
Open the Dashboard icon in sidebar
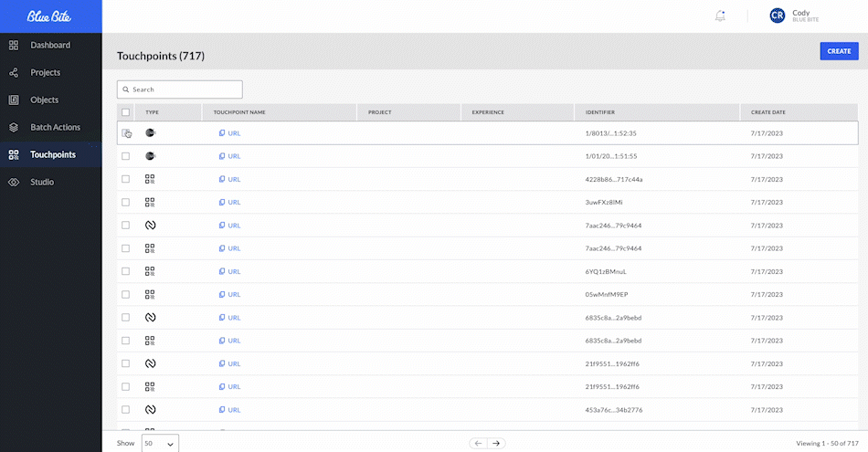pyautogui.click(x=14, y=46)
